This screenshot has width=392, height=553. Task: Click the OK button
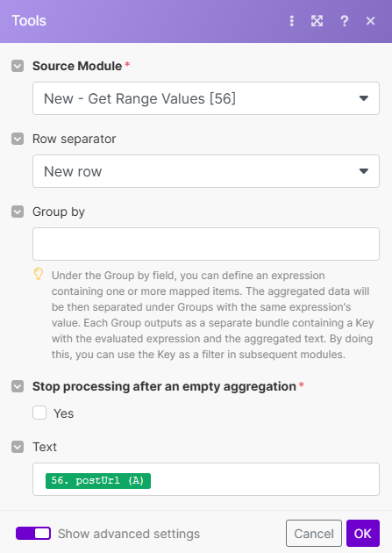(363, 534)
